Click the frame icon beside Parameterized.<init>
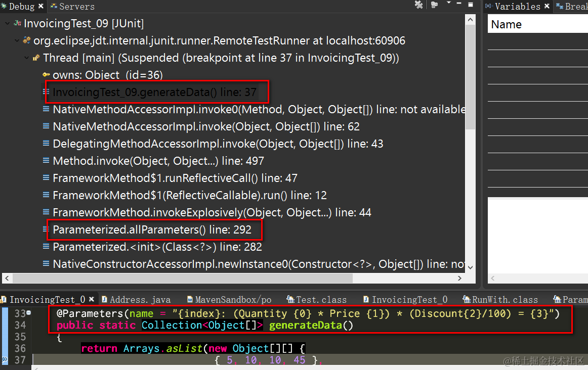Screen dimensions: 588x370 pyautogui.click(x=46, y=247)
